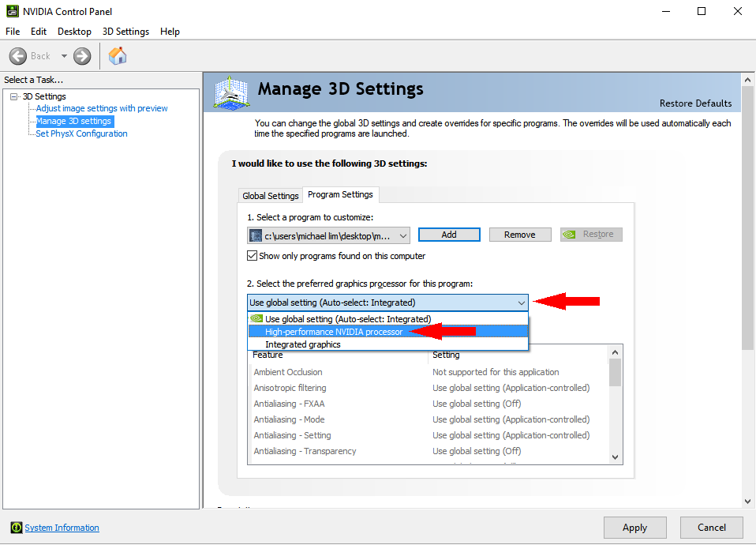The height and width of the screenshot is (545, 756).
Task: Maximize the NVIDIA Control Panel window
Action: pos(702,11)
